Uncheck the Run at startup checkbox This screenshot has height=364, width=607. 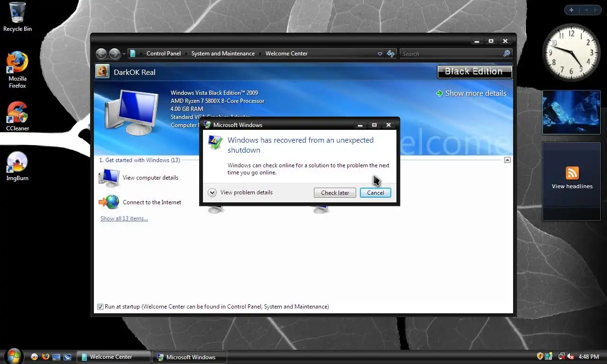coord(100,307)
